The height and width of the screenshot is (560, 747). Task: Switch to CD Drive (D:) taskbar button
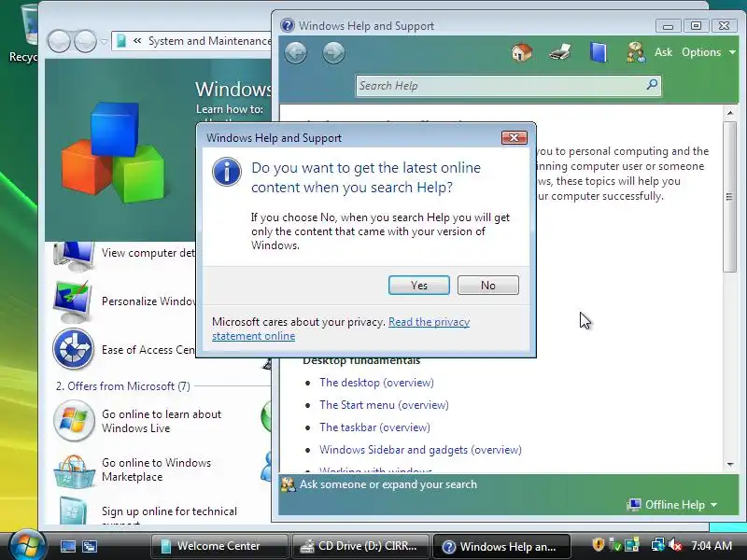359,546
